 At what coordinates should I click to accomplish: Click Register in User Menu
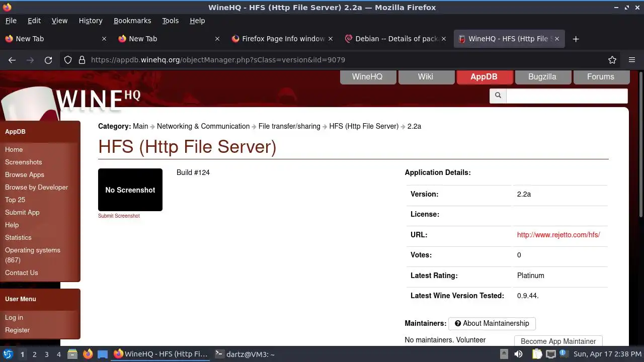coord(18,330)
